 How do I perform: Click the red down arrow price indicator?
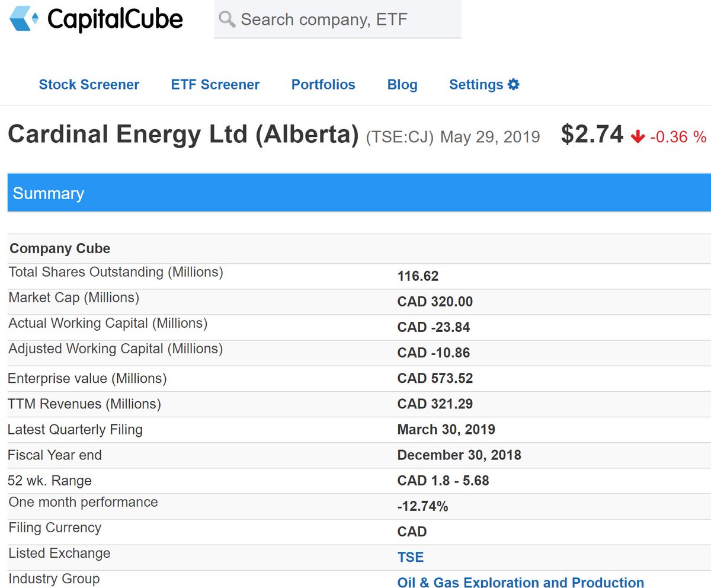[638, 137]
